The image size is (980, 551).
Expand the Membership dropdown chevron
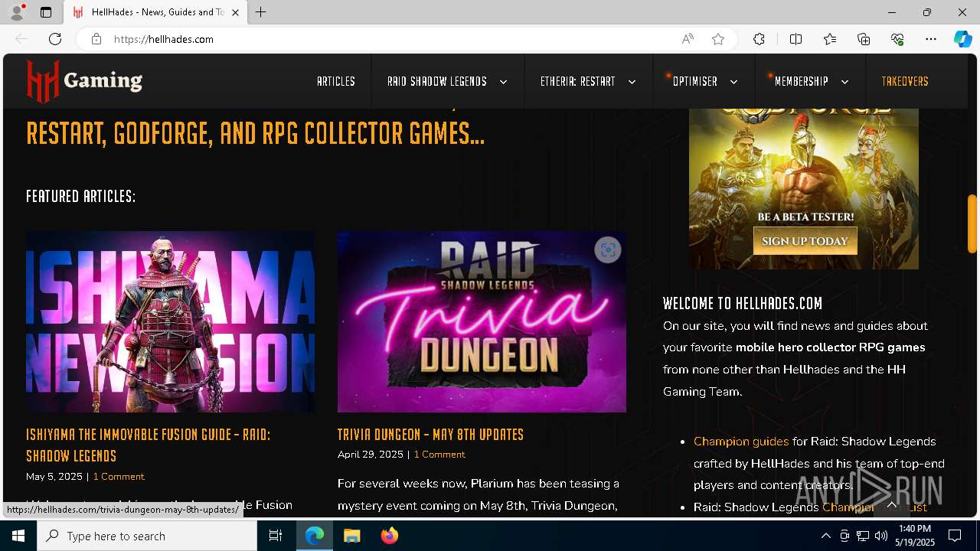pos(844,82)
